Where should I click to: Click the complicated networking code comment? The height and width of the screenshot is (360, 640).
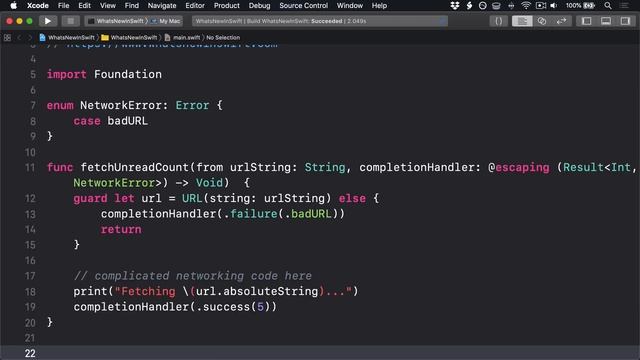(192, 276)
